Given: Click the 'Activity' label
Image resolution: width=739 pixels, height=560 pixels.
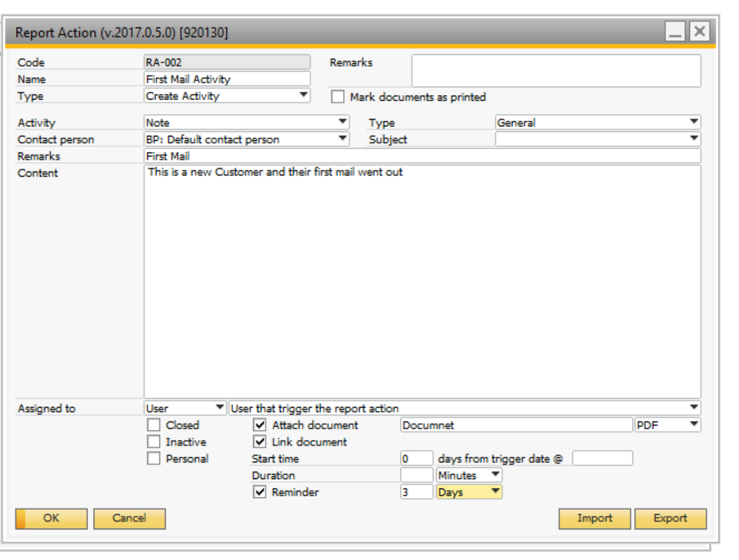Looking at the screenshot, I should tap(36, 123).
